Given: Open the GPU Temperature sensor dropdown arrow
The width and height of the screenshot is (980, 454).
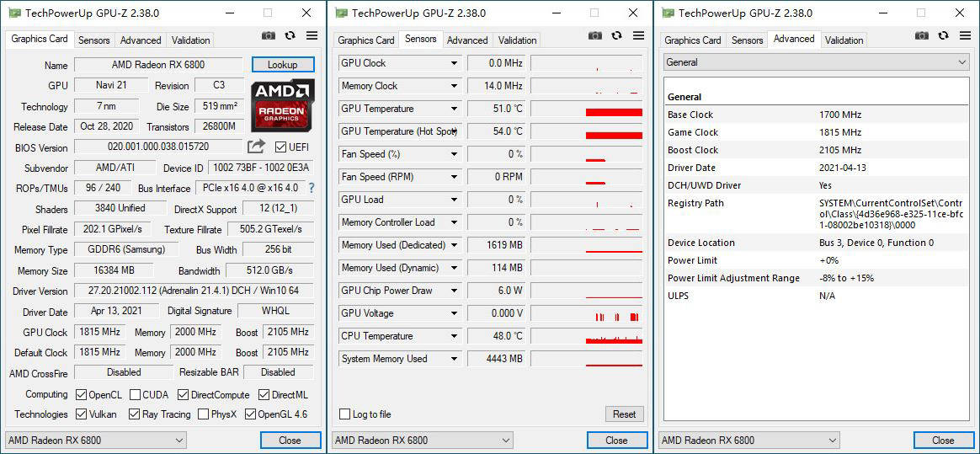Looking at the screenshot, I should point(455,109).
